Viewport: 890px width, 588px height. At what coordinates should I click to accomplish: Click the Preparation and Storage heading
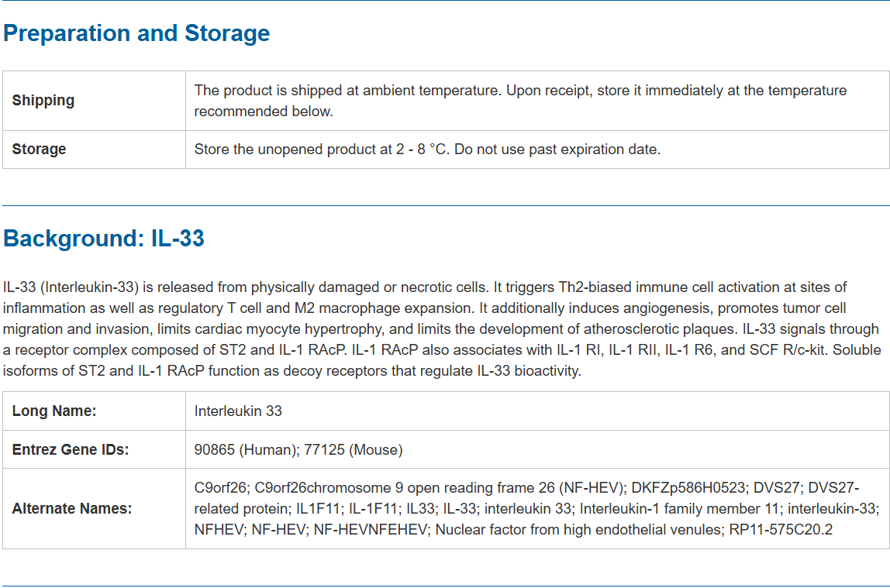(x=136, y=33)
